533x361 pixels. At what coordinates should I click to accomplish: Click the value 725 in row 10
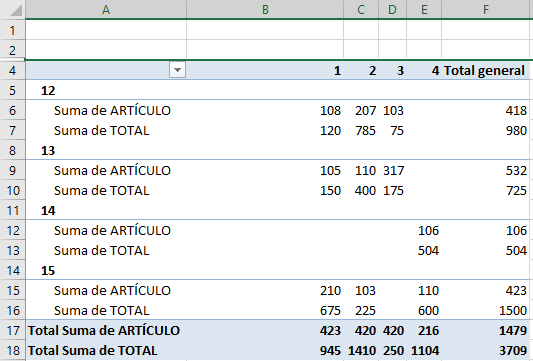pyautogui.click(x=516, y=190)
